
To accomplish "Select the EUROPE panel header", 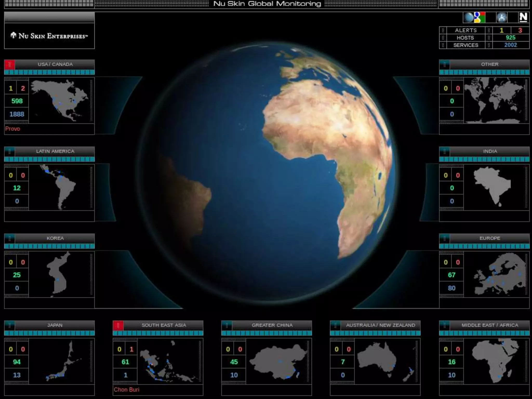I will pos(490,238).
